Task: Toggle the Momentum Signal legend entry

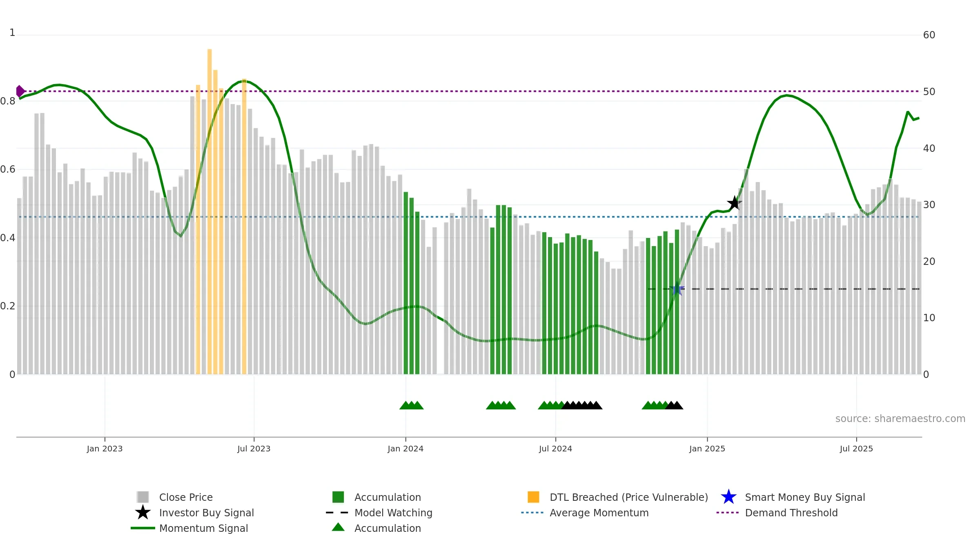Action: click(203, 528)
